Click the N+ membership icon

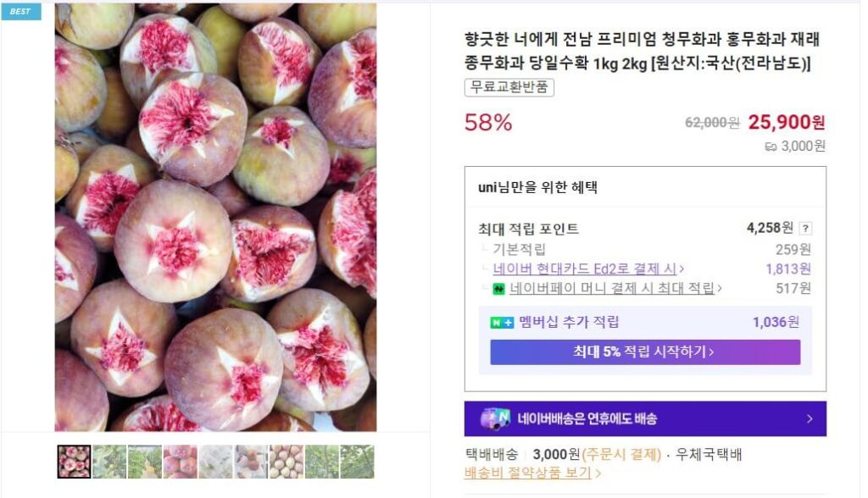(x=502, y=322)
